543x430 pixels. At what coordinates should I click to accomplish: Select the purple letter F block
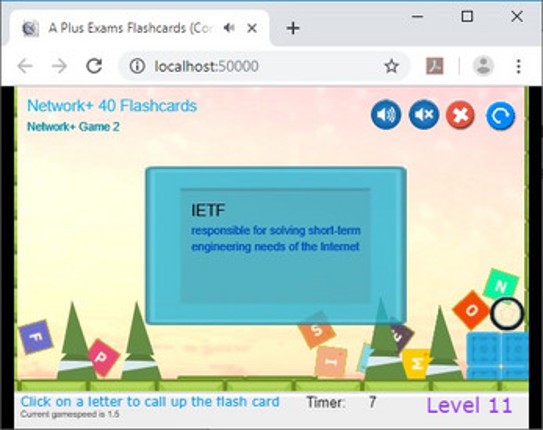(36, 337)
